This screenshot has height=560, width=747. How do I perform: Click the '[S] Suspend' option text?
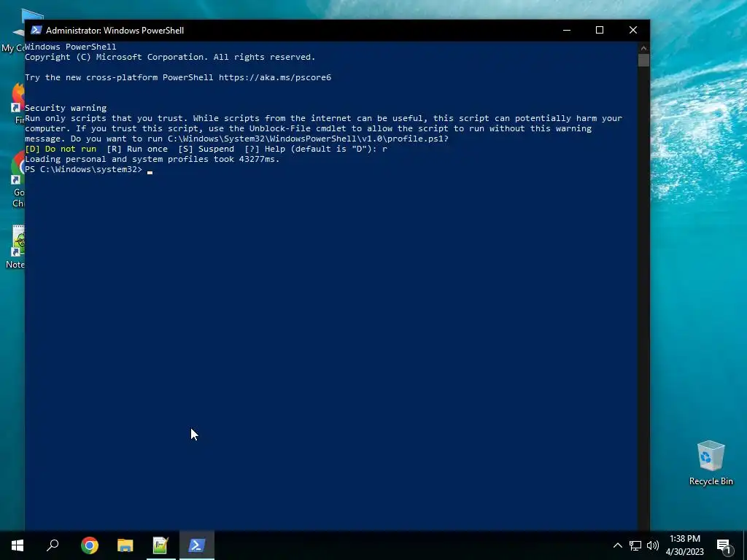pyautogui.click(x=206, y=149)
